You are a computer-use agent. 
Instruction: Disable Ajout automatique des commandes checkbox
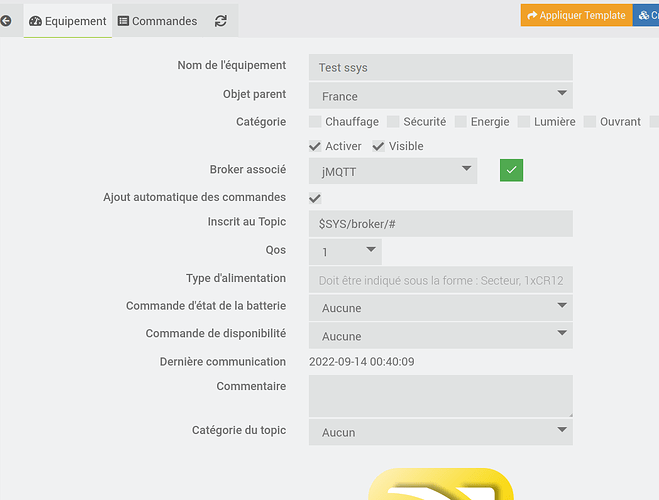click(315, 198)
